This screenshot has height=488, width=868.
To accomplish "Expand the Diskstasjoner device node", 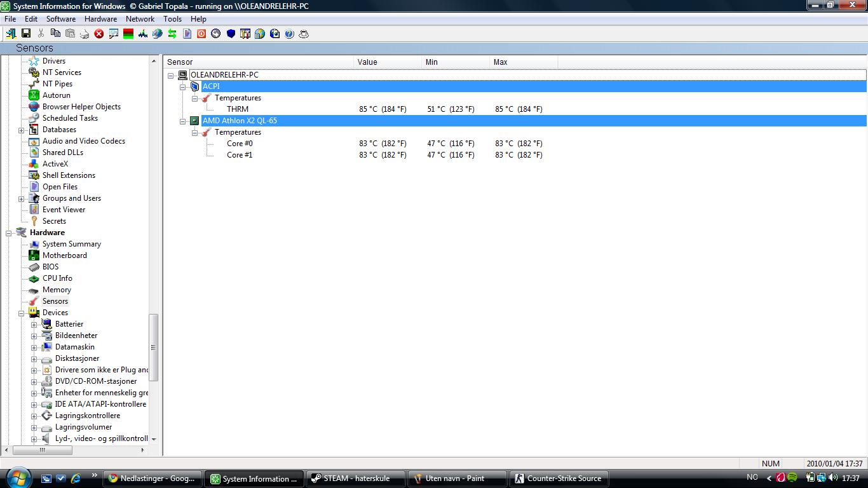I will [34, 358].
